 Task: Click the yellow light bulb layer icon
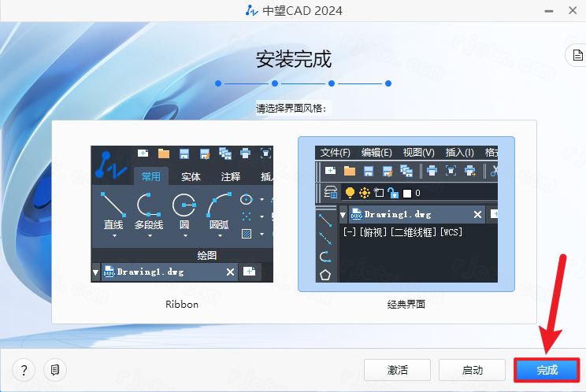[350, 192]
